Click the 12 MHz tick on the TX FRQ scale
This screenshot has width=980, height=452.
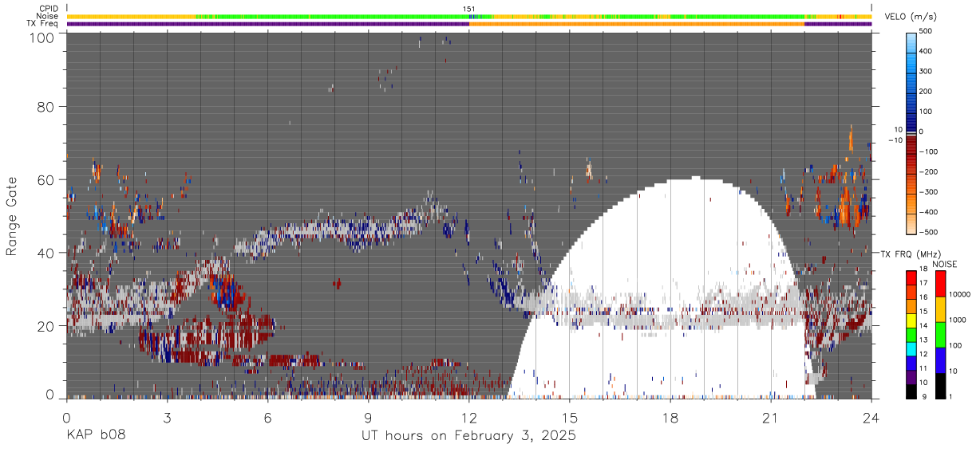point(924,355)
